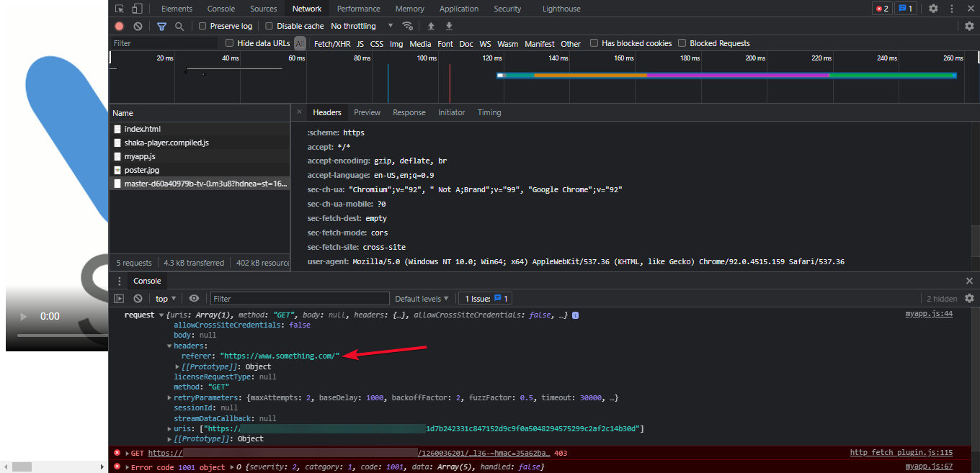
Task: Enable the Disable cache checkbox
Action: pyautogui.click(x=269, y=26)
